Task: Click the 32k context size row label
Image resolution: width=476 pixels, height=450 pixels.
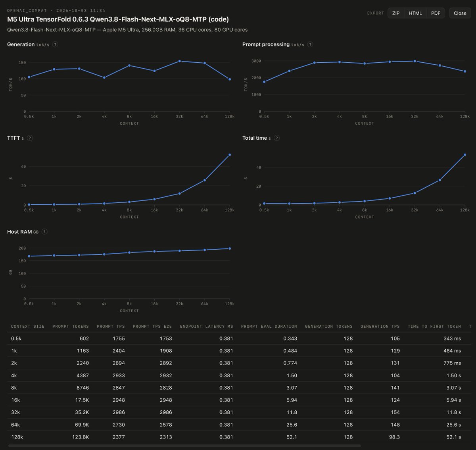Action: (x=15, y=412)
